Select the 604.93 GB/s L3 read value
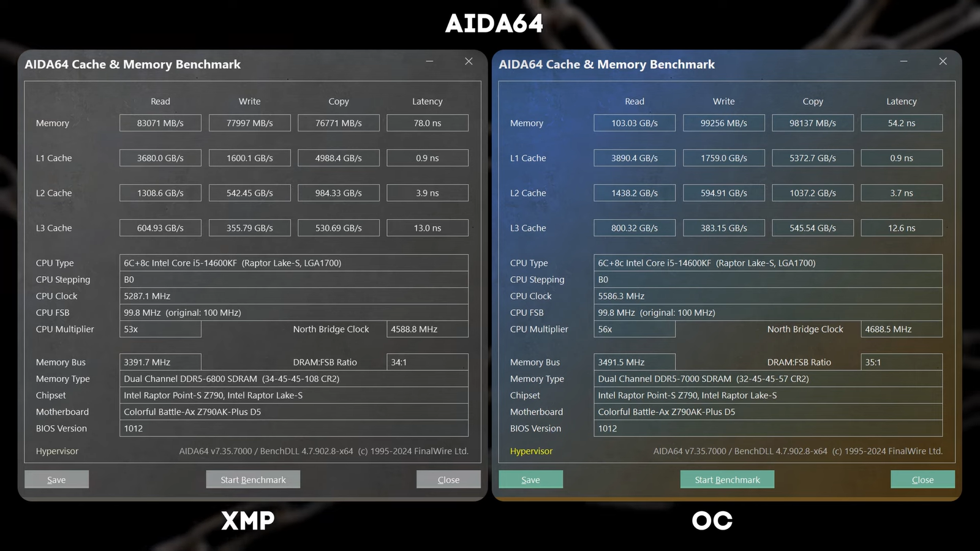The image size is (980, 551). [x=160, y=228]
